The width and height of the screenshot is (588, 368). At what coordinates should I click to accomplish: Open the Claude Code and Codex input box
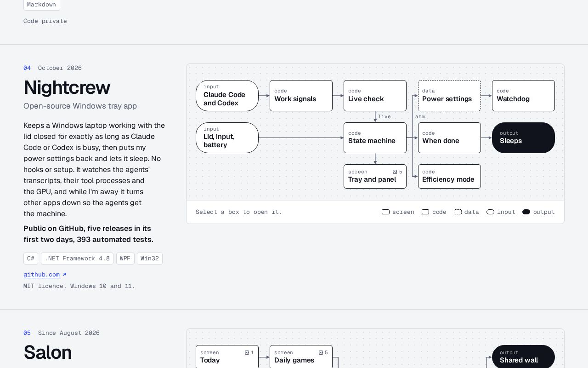click(227, 96)
